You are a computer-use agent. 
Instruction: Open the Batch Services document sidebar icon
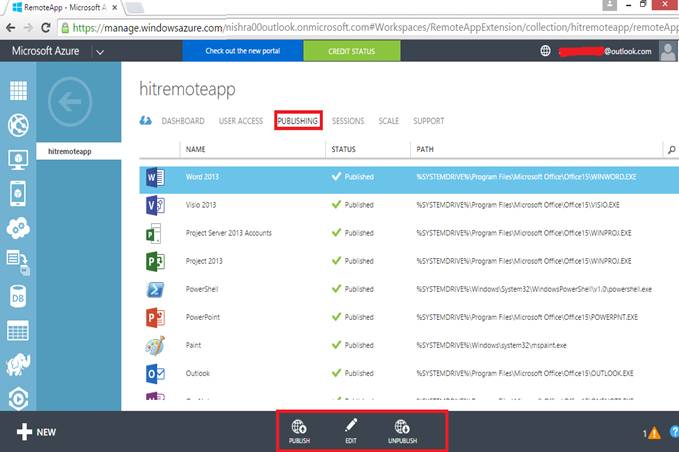[18, 262]
